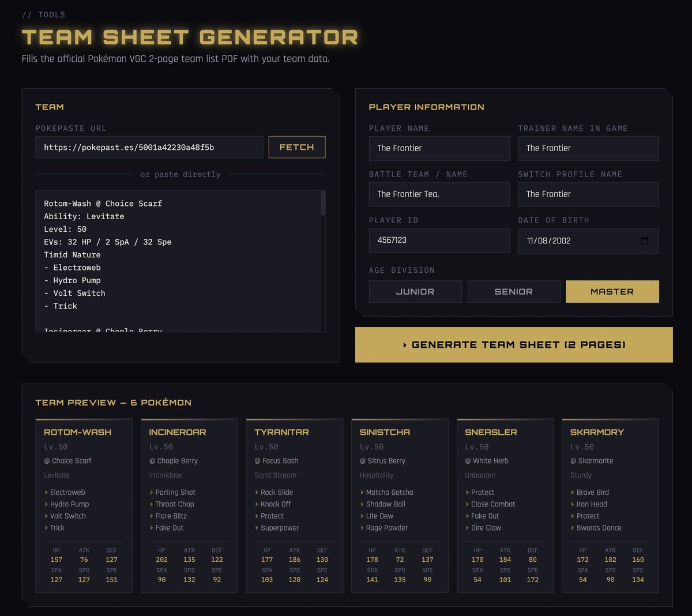
Task: Click Rotom-Wash's SPE value 151
Action: pyautogui.click(x=112, y=580)
